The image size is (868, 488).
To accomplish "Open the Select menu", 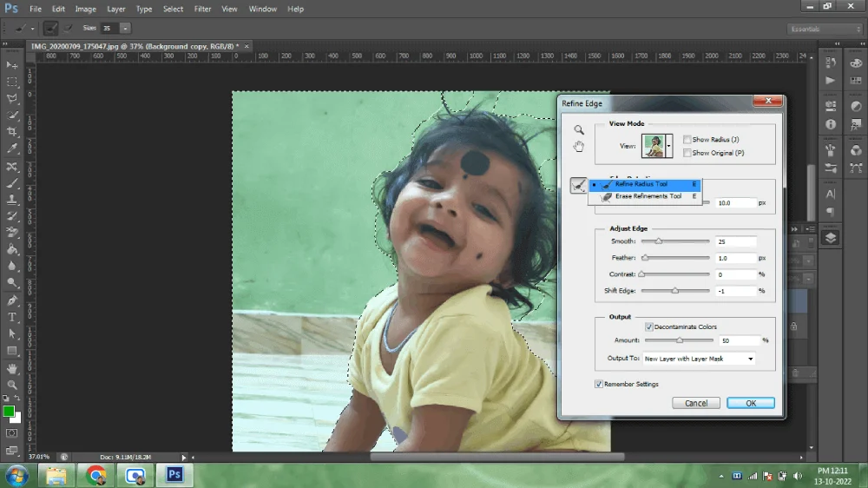I will 173,9.
